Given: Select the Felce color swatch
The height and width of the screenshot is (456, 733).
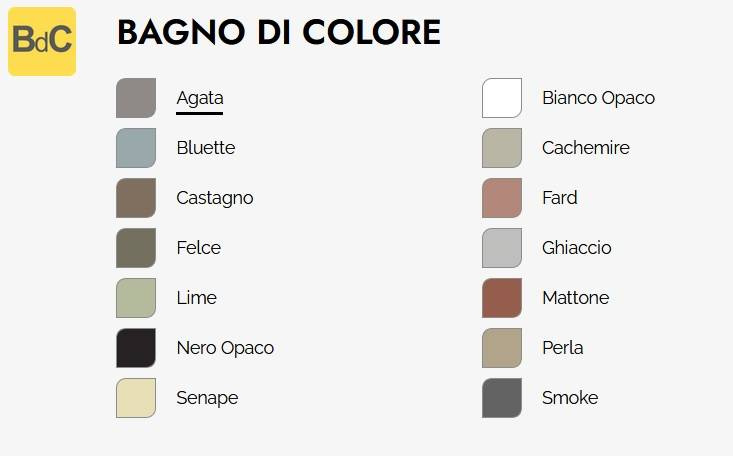Looking at the screenshot, I should (x=136, y=248).
